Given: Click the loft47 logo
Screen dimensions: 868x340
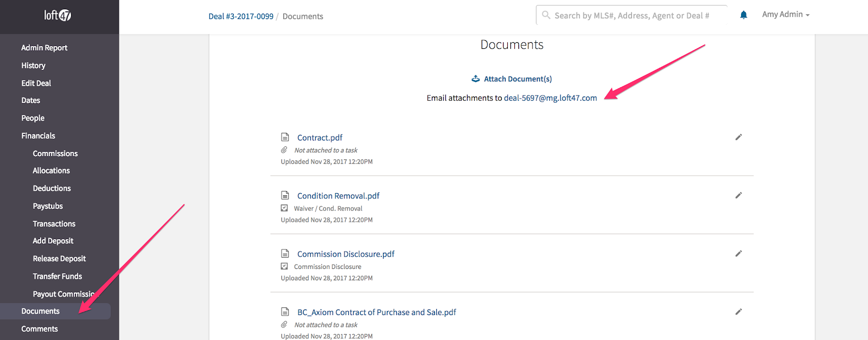Looking at the screenshot, I should click(58, 15).
